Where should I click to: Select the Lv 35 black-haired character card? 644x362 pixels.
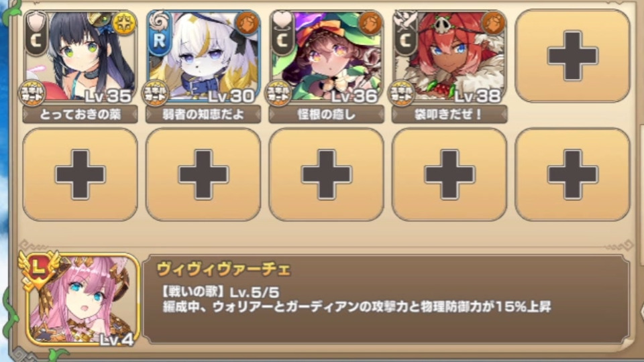(80, 56)
